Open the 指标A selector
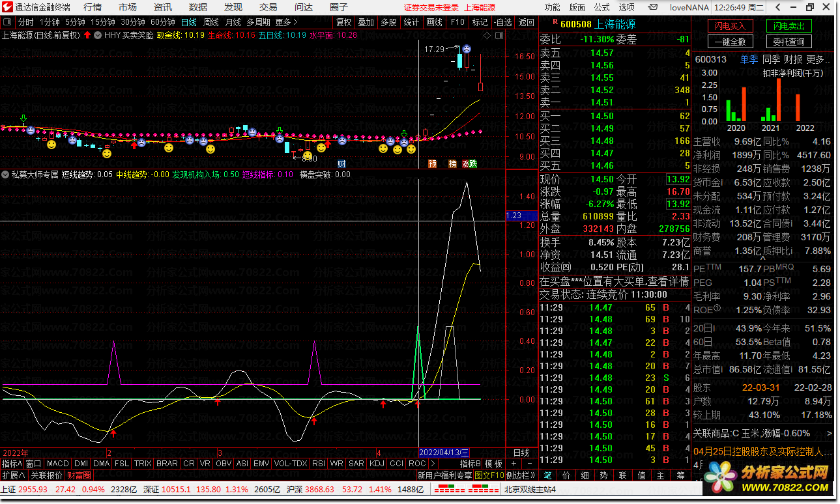 click(12, 464)
